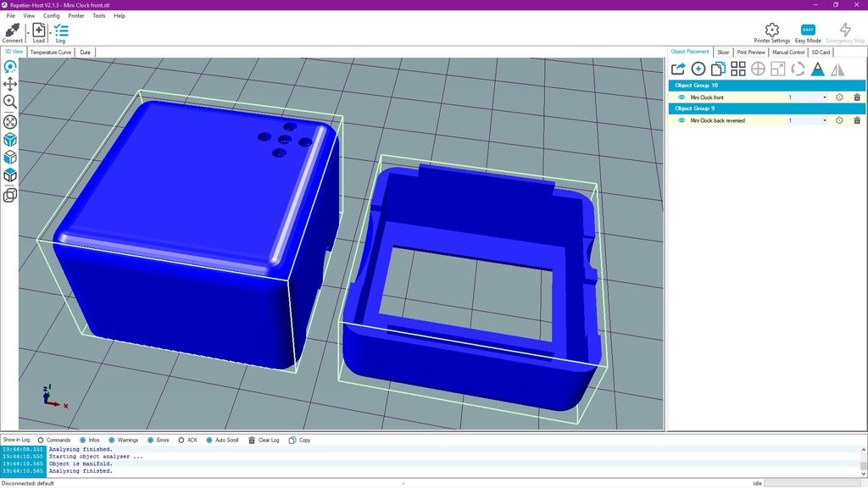The width and height of the screenshot is (868, 488).
Task: Open the Help menu
Action: coord(120,15)
